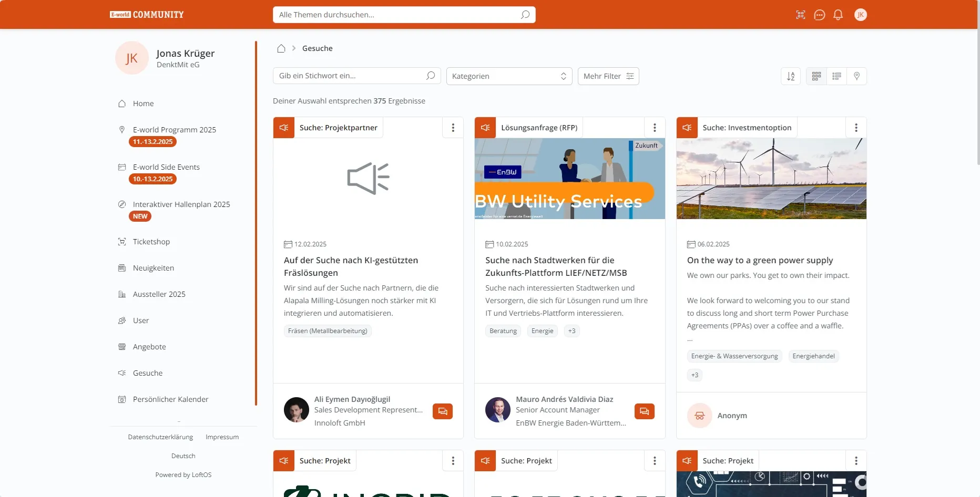The height and width of the screenshot is (497, 980).
Task: Open the QR code scanner icon
Action: pos(800,15)
